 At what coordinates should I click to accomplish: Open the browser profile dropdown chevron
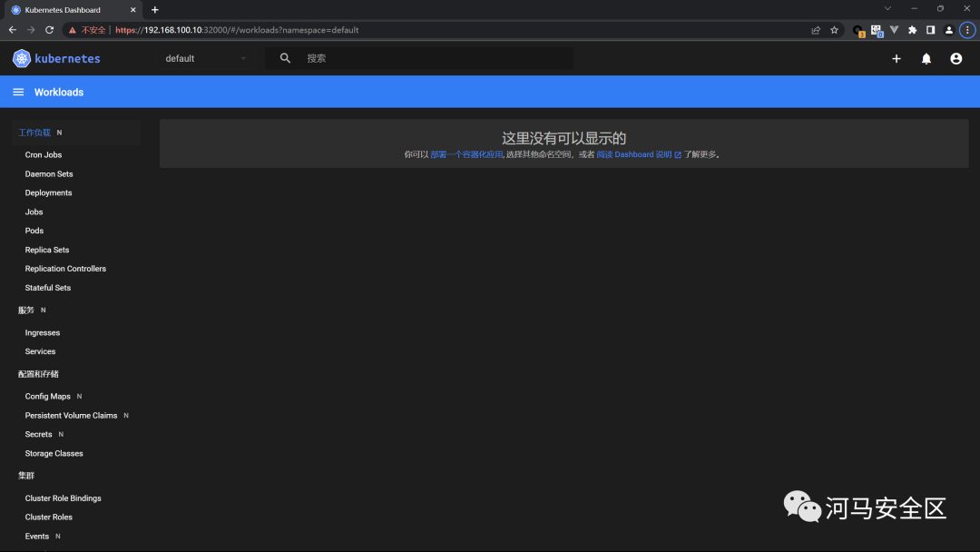pos(887,9)
